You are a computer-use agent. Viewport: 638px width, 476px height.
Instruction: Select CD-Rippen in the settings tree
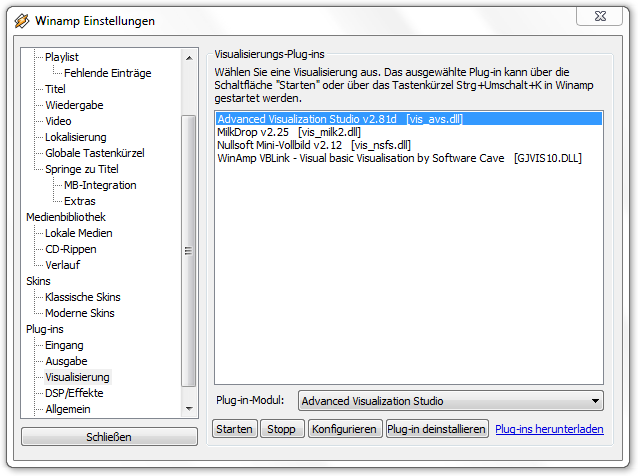70,249
